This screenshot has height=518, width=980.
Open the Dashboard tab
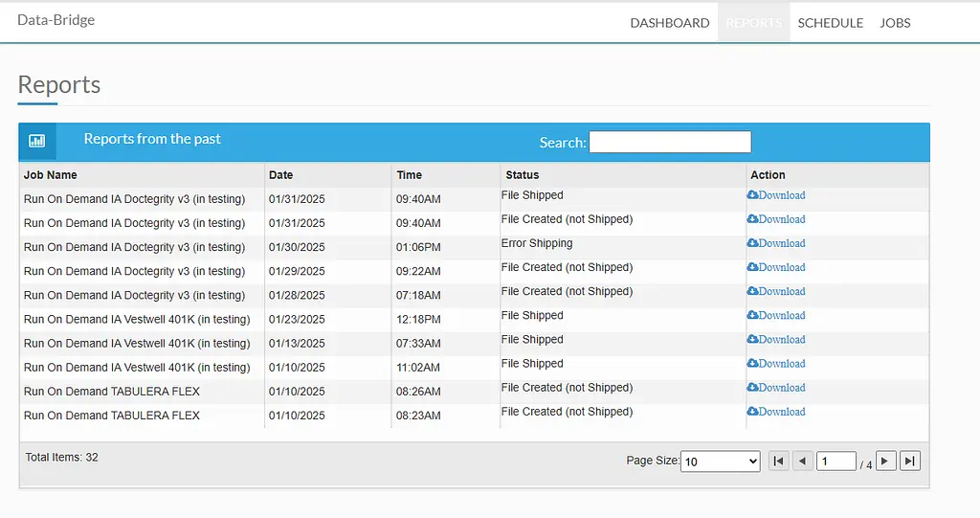pos(669,23)
